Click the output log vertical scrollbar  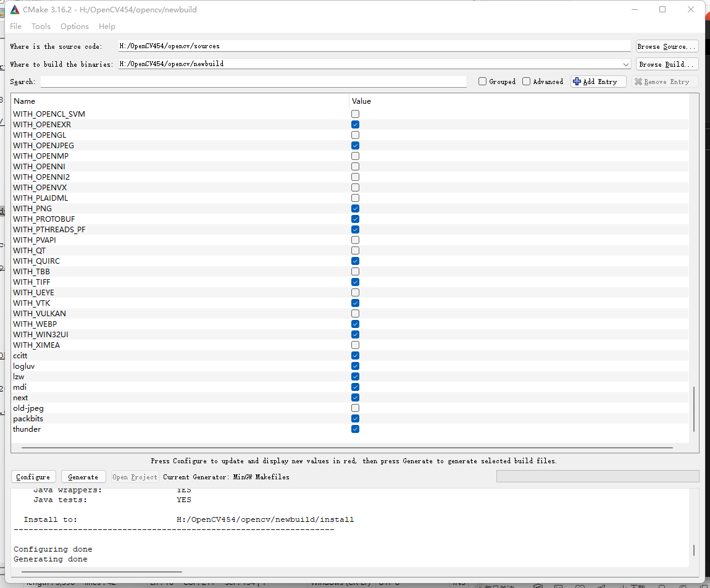coord(694,550)
